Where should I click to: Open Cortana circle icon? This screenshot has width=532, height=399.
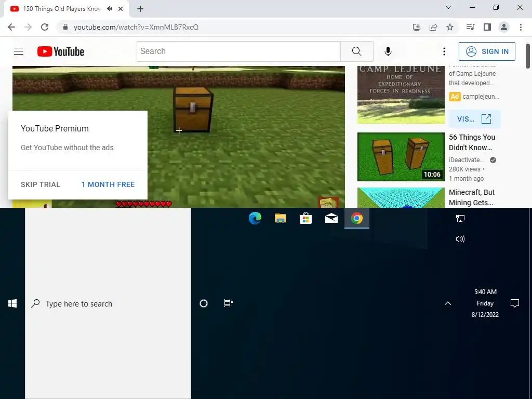click(204, 303)
